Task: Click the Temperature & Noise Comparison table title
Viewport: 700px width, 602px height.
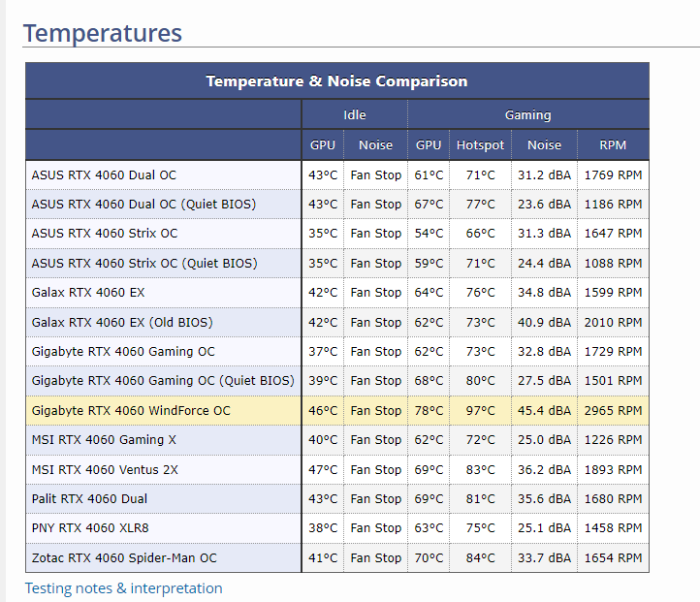Action: click(x=336, y=81)
